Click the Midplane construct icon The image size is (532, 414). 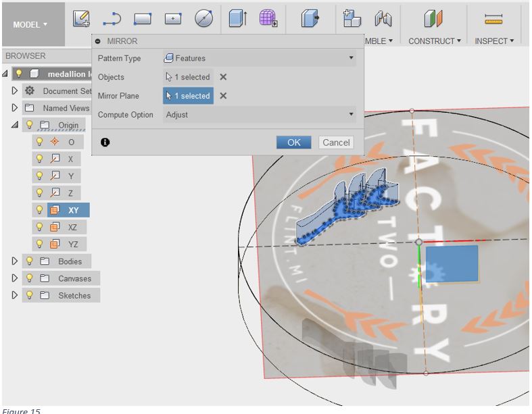(x=433, y=18)
